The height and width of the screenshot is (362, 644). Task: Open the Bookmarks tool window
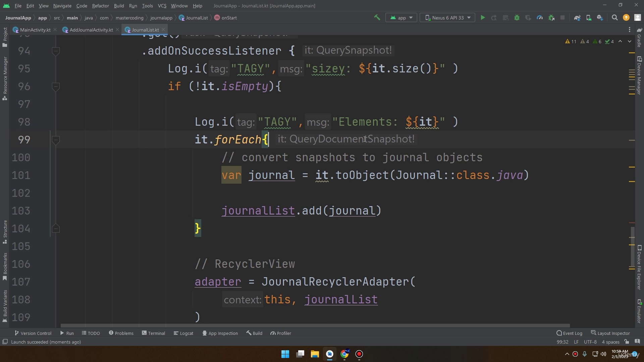coord(5,267)
